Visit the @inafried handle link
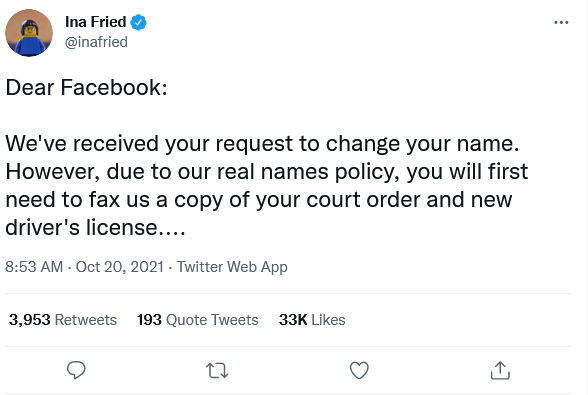The width and height of the screenshot is (588, 395). 96,42
